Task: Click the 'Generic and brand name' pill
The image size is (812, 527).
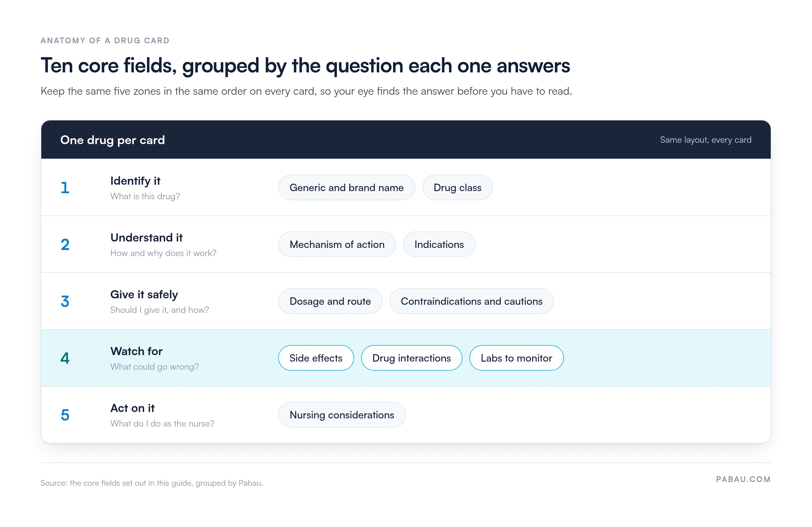Action: point(346,187)
